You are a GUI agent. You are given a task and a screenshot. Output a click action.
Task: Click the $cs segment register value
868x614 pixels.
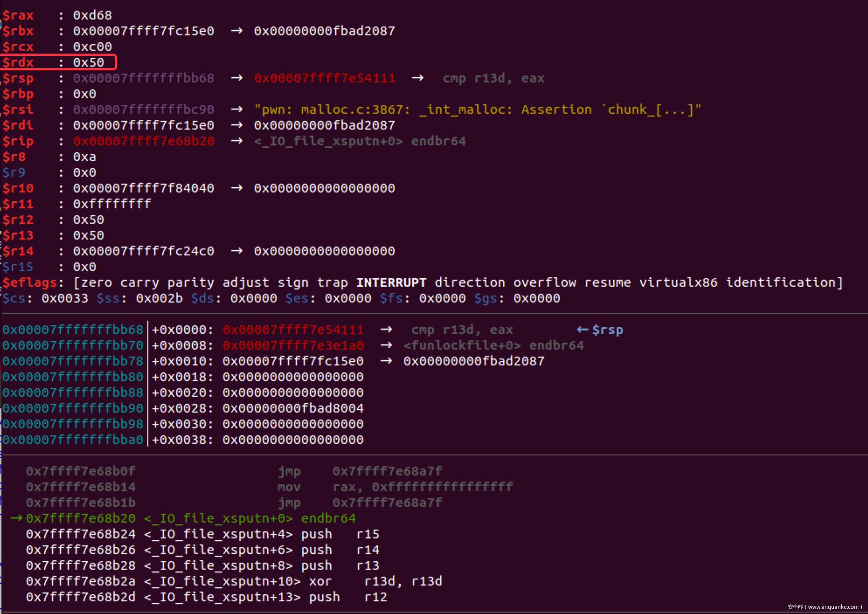point(65,298)
